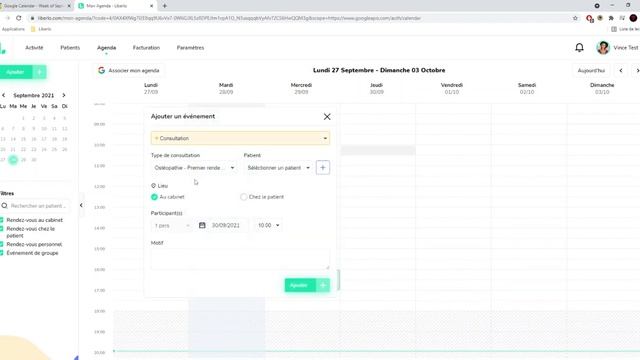Click the Motif text area
Image resolution: width=640 pixels, height=360 pixels.
[240, 259]
